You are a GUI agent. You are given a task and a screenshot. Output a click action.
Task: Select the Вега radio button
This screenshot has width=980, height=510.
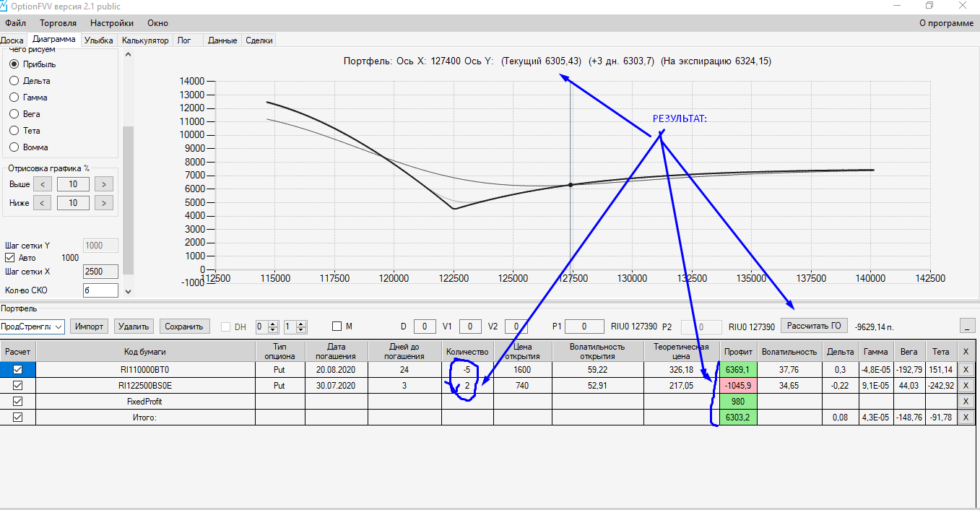coord(14,114)
